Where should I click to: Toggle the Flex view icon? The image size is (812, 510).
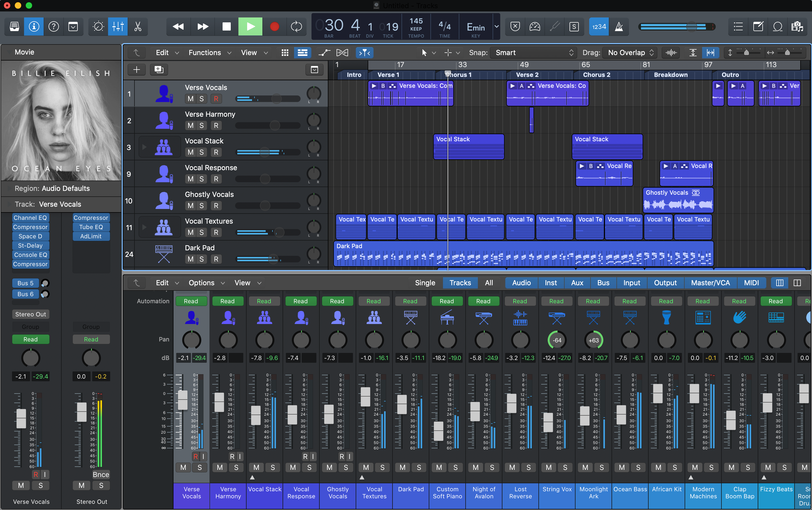[x=342, y=53]
